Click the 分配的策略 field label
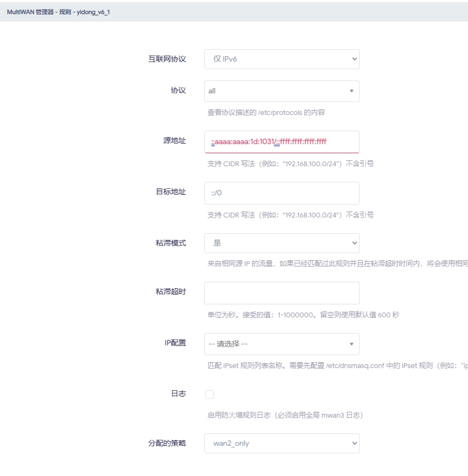Viewport: 468px width, 476px height. (167, 443)
